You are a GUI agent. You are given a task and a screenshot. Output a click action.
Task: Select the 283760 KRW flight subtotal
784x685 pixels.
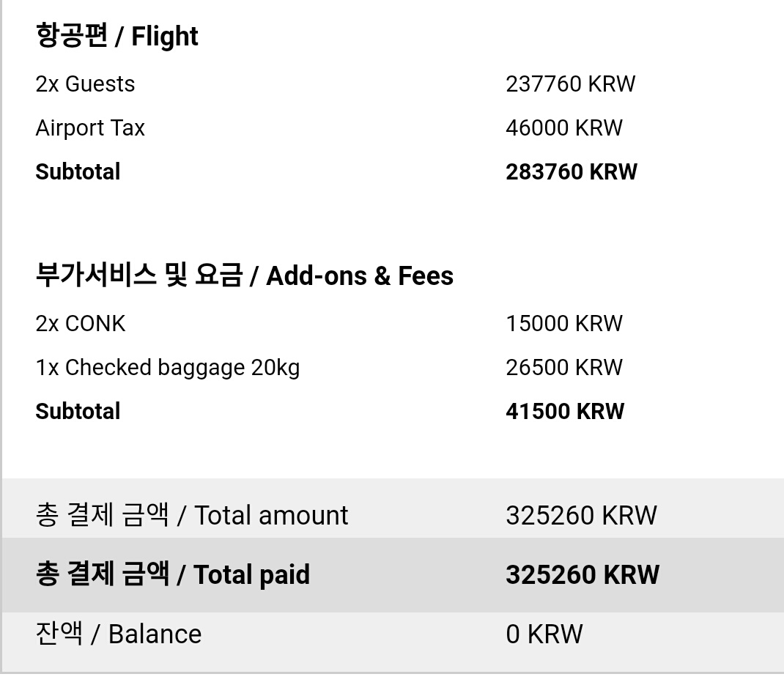click(x=572, y=172)
